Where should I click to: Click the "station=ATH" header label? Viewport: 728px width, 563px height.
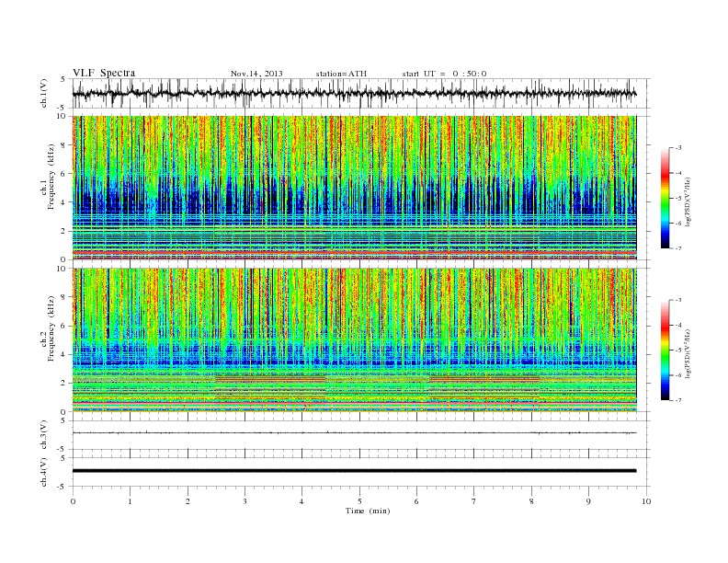pos(341,74)
